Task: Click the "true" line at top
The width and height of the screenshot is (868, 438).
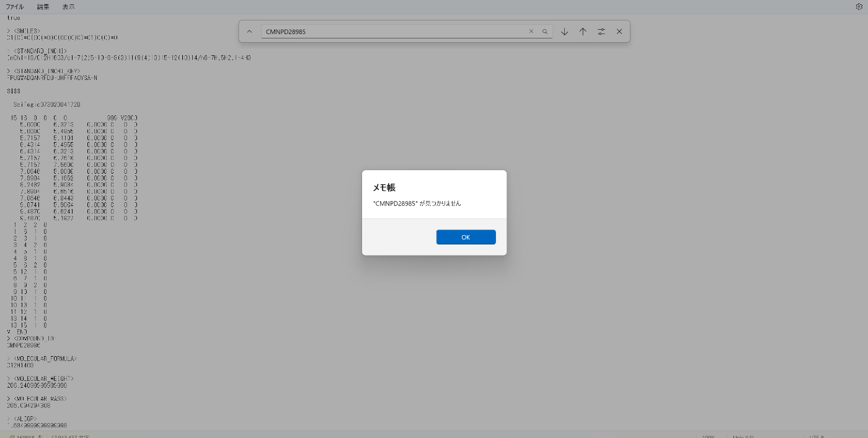Action: coord(14,17)
